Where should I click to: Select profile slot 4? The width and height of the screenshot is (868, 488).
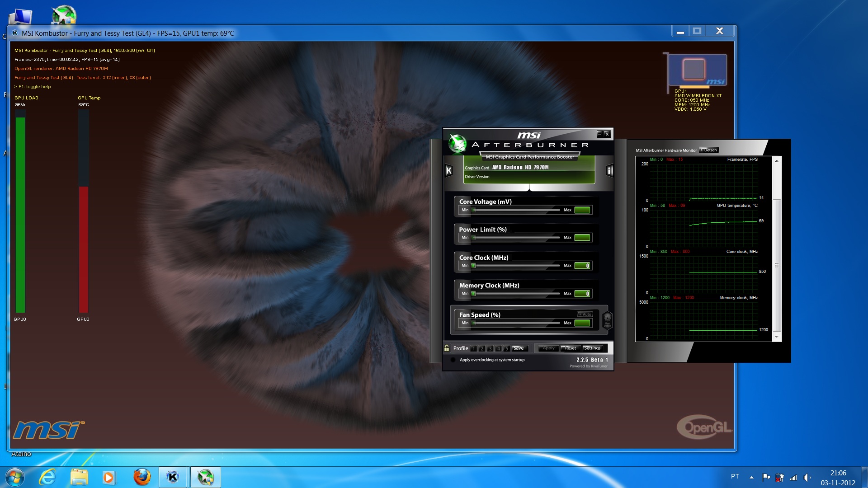click(498, 348)
